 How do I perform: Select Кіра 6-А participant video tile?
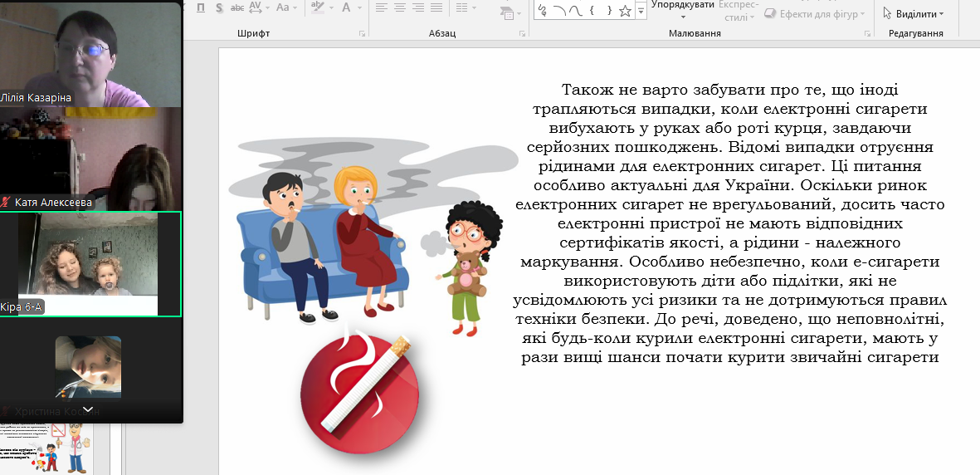pyautogui.click(x=90, y=263)
